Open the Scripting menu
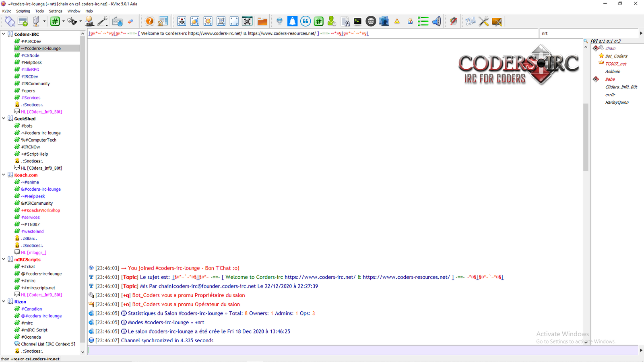 [x=23, y=11]
